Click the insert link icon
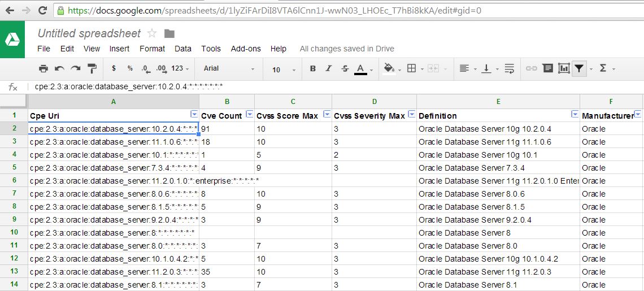644x291 pixels. coord(532,68)
